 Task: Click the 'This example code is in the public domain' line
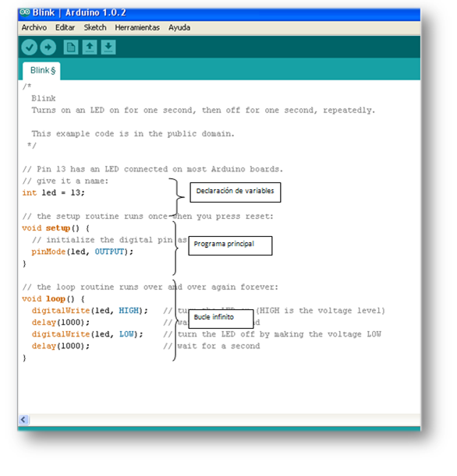pyautogui.click(x=133, y=133)
